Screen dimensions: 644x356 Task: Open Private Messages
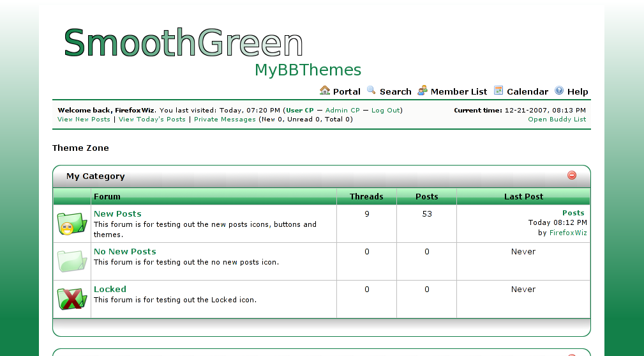(225, 119)
